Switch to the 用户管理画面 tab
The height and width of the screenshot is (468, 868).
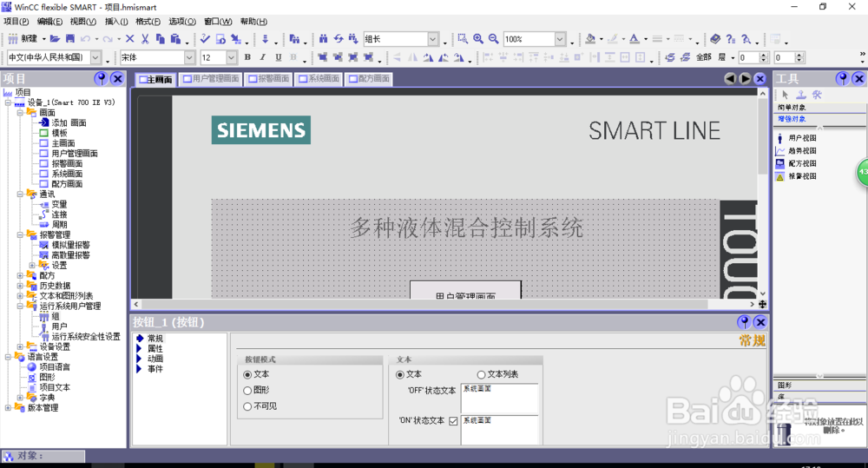pyautogui.click(x=211, y=79)
